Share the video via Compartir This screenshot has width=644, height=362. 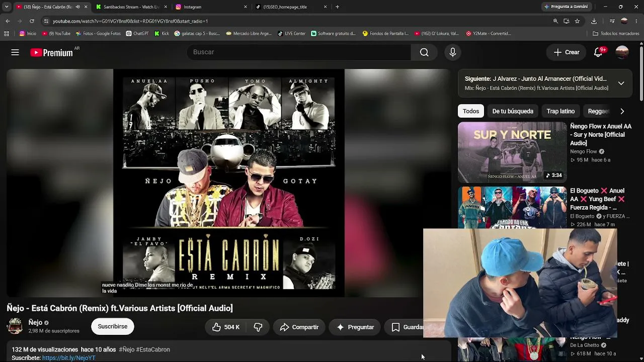(299, 327)
